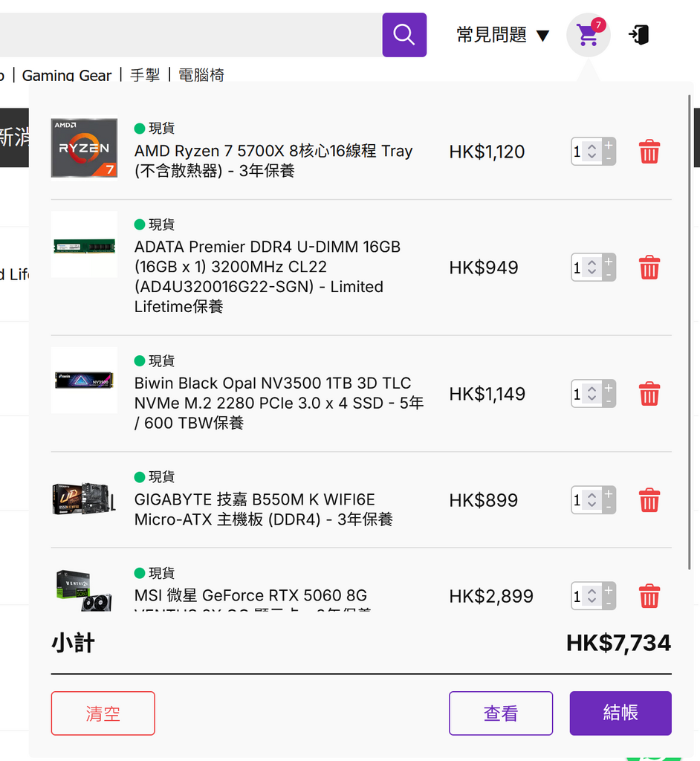
Task: Click the 結帳 checkout button
Action: [x=620, y=713]
